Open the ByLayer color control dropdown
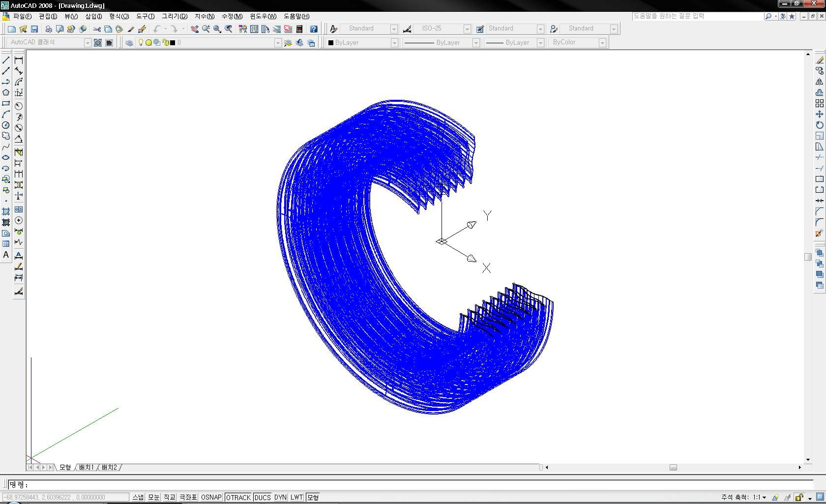The width and height of the screenshot is (826, 504). tap(394, 43)
